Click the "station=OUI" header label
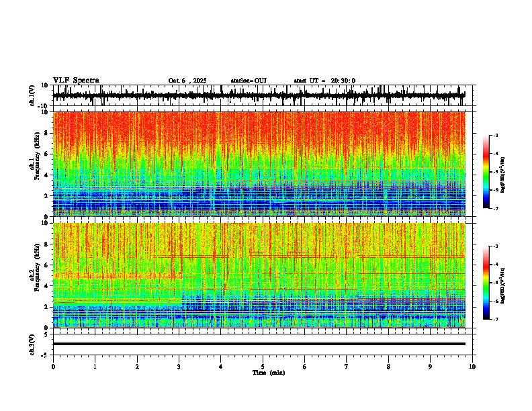Viewport: 532px width, 411px height. [249, 81]
